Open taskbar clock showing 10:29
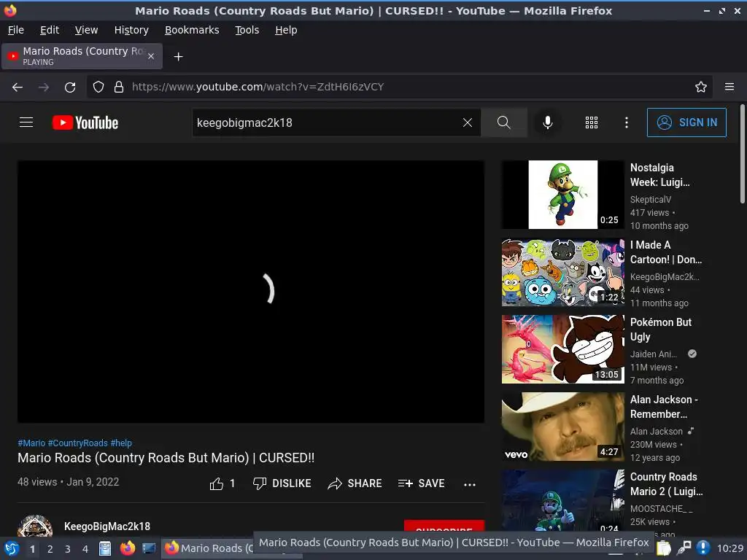Viewport: 747px width, 560px height. (x=729, y=548)
